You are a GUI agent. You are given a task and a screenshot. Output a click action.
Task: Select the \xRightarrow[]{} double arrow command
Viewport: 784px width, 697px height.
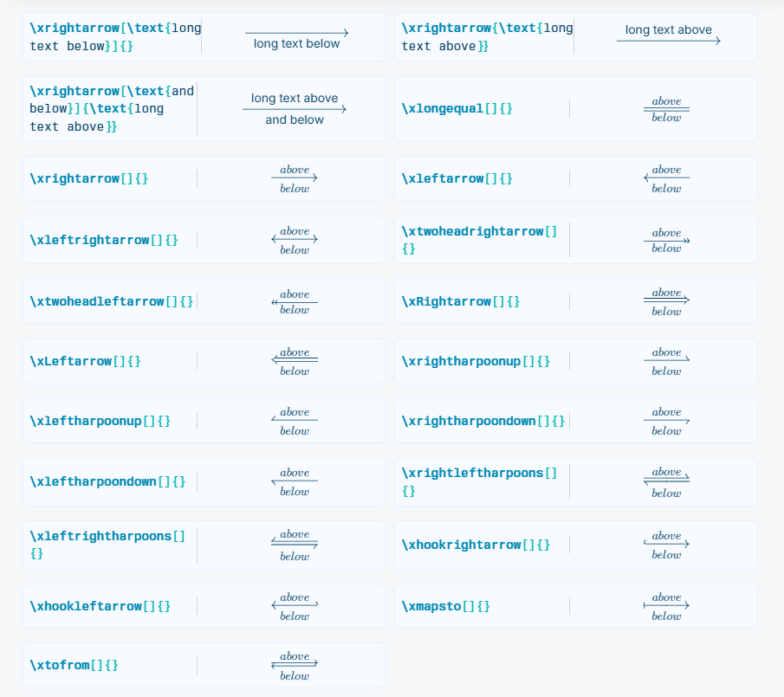(460, 301)
